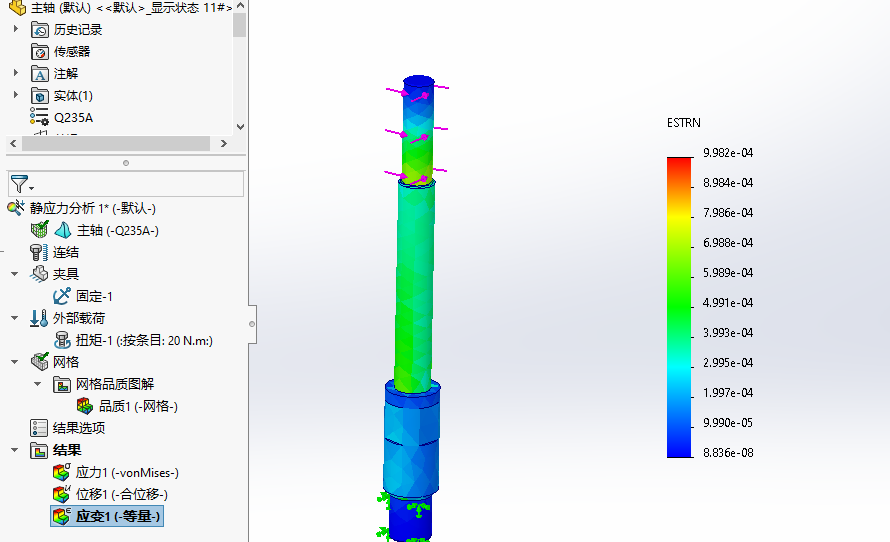Open the filter dropdown arrow
This screenshot has width=890, height=542.
(32, 188)
